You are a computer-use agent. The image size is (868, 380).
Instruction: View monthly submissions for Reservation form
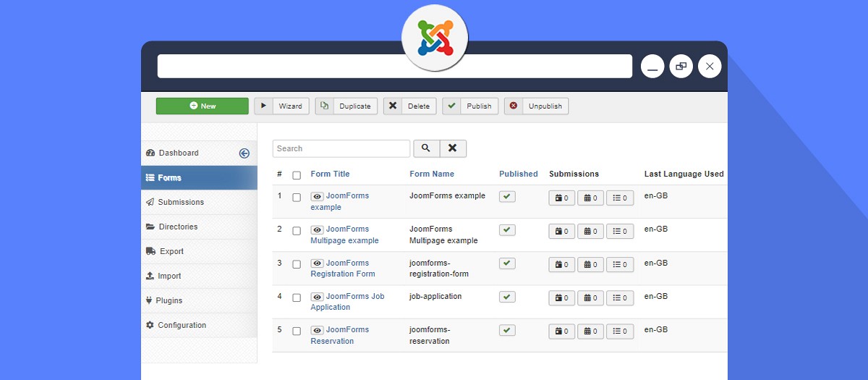(590, 332)
